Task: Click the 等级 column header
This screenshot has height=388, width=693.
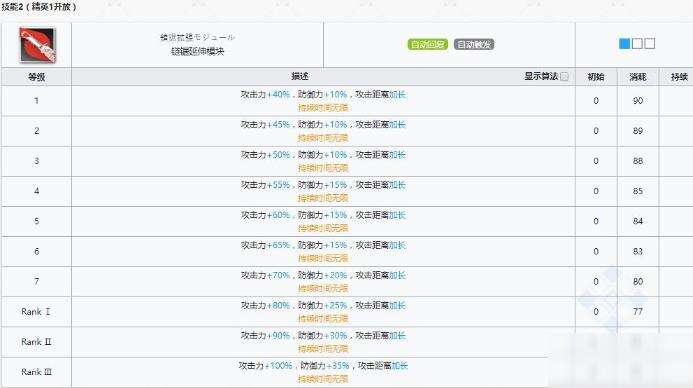Action: click(37, 77)
